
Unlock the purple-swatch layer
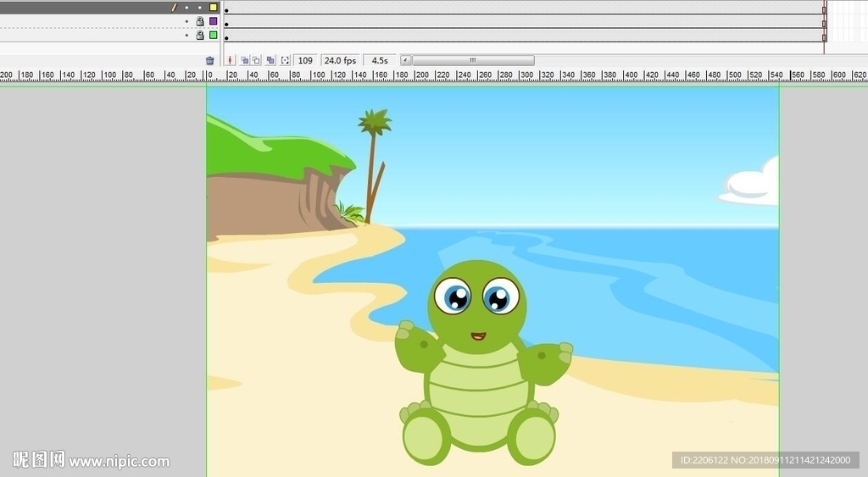200,21
